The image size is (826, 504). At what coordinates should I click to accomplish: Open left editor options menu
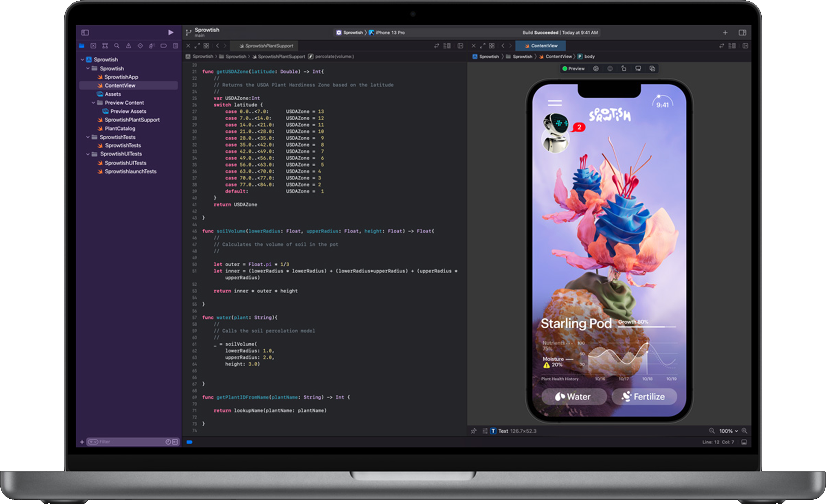(x=447, y=46)
